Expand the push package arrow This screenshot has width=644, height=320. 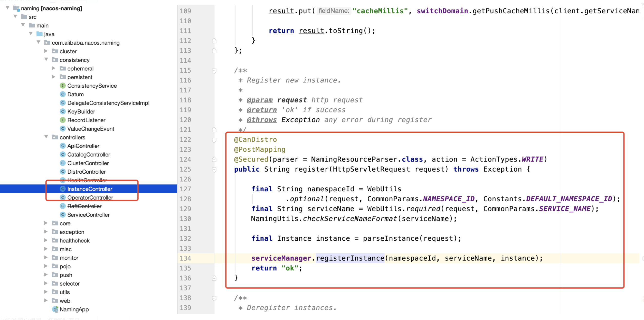pos(46,275)
